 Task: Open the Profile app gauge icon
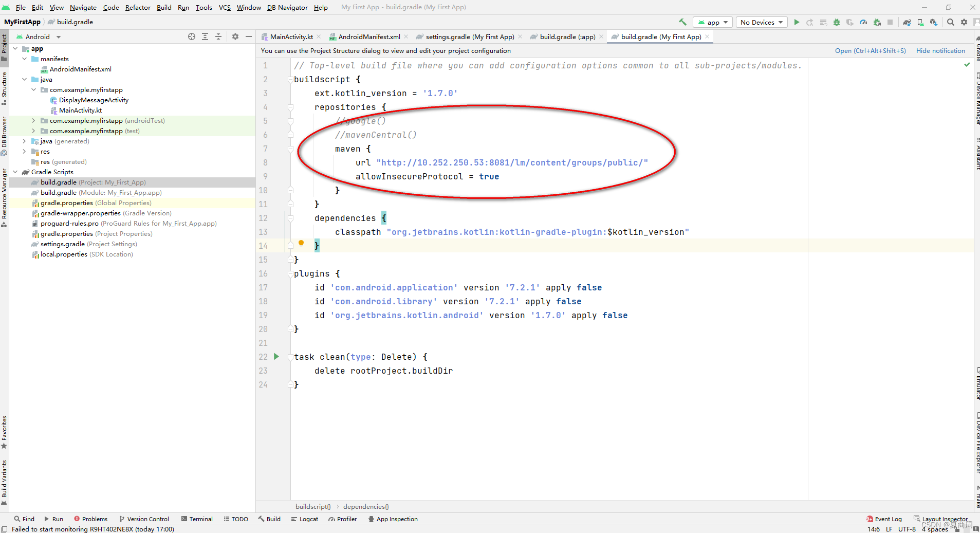click(x=863, y=22)
